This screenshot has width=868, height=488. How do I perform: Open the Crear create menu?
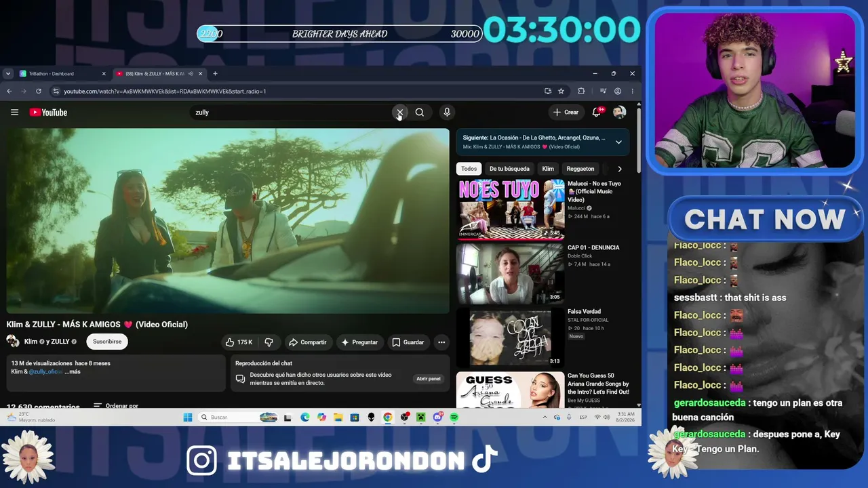coord(566,113)
